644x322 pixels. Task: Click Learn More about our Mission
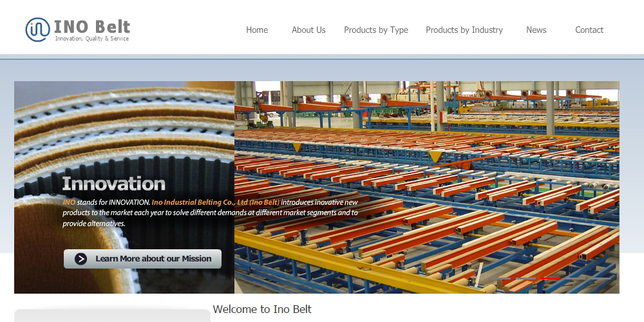point(142,259)
